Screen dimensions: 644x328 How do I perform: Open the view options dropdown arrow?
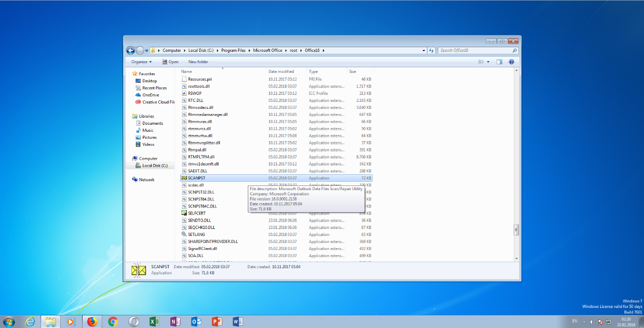coord(488,62)
